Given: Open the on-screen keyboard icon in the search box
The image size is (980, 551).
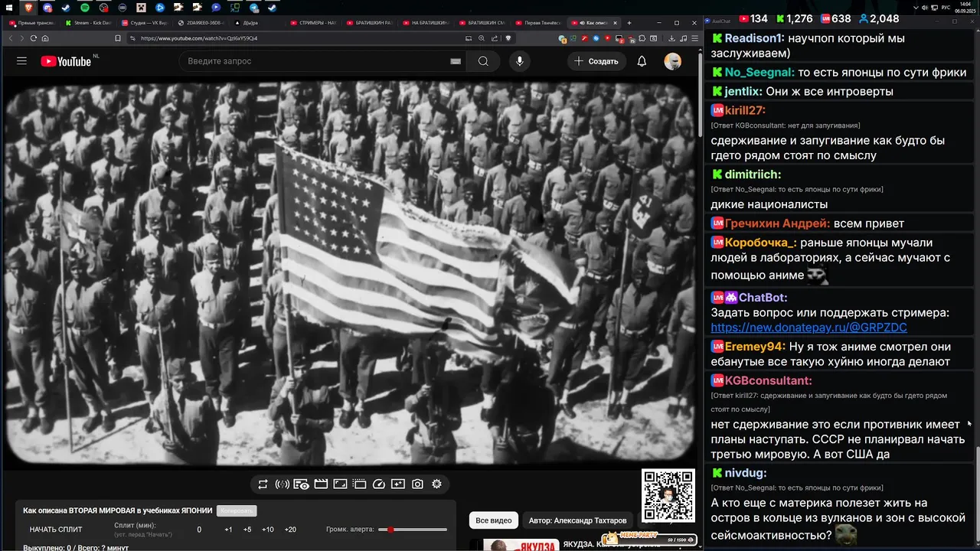Looking at the screenshot, I should pyautogui.click(x=456, y=61).
